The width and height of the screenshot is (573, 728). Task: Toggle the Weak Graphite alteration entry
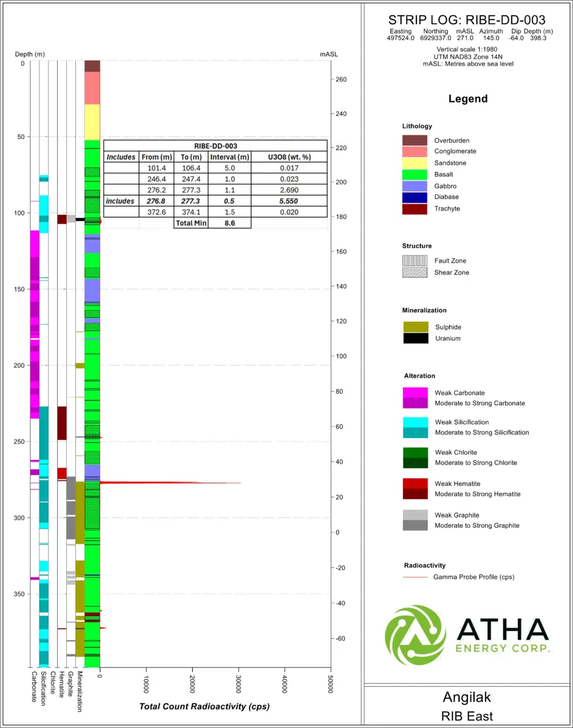(x=415, y=515)
